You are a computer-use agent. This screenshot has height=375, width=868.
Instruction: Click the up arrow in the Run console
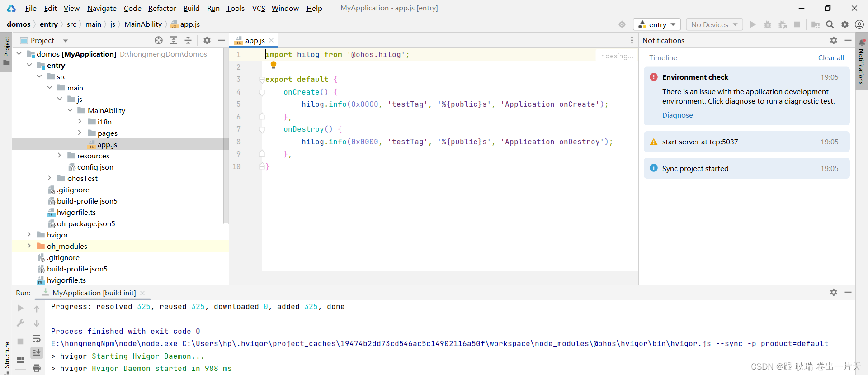tap(37, 309)
